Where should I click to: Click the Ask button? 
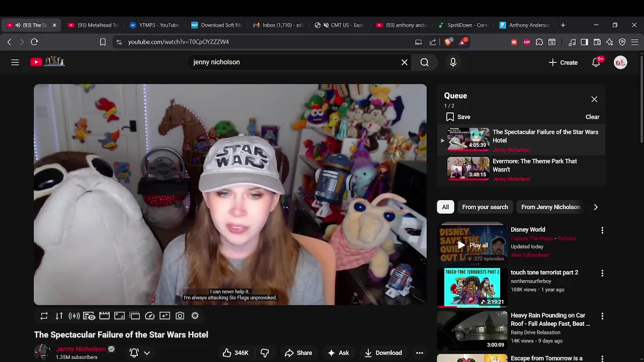tap(338, 353)
